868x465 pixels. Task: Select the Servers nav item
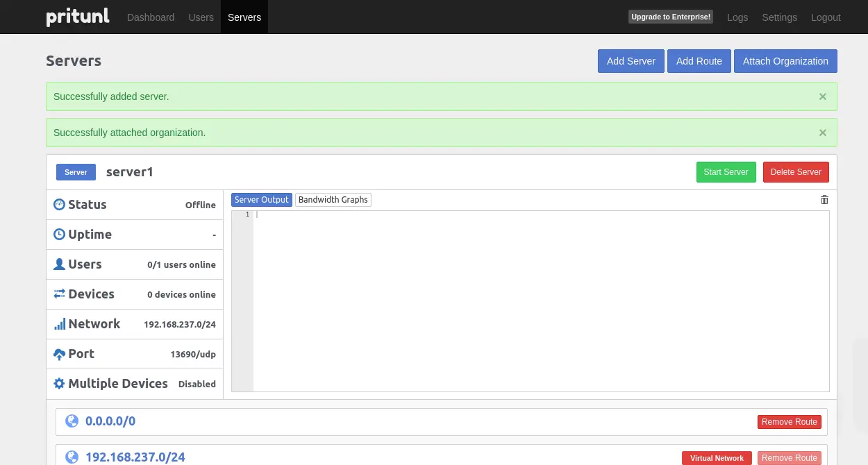244,17
